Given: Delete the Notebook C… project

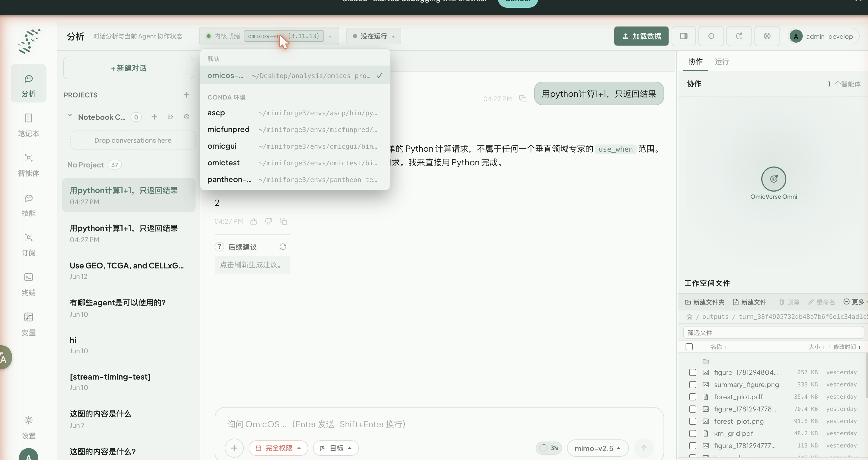Looking at the screenshot, I should pyautogui.click(x=186, y=117).
